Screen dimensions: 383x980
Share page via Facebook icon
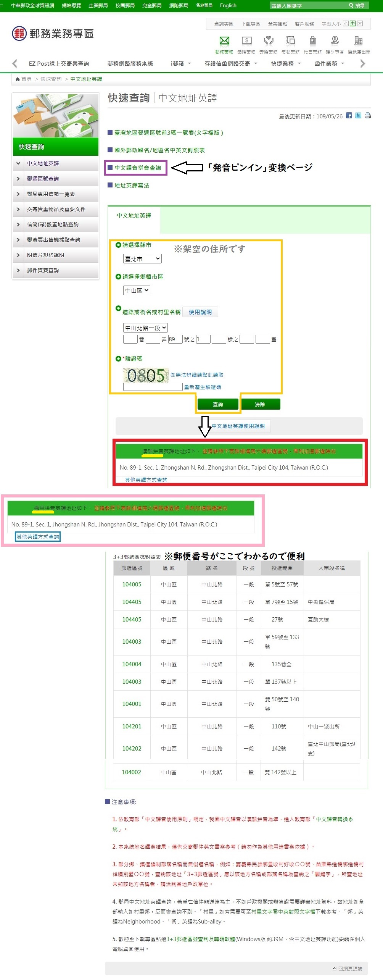coord(349,115)
